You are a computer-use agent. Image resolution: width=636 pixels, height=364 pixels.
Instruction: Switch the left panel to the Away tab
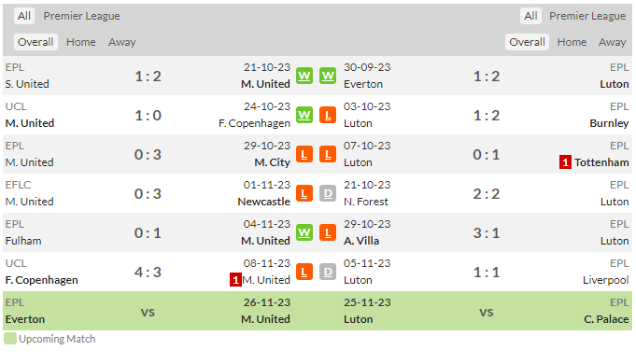(x=122, y=42)
